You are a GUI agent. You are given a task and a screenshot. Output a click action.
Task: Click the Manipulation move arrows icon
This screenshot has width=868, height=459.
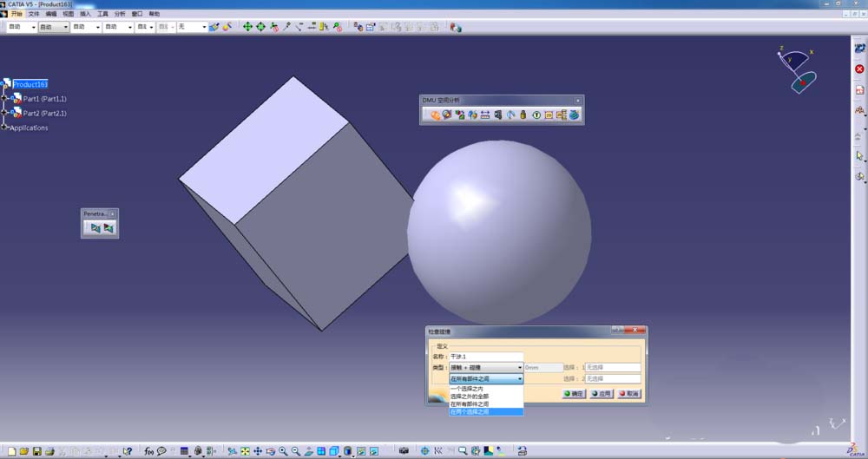point(247,27)
